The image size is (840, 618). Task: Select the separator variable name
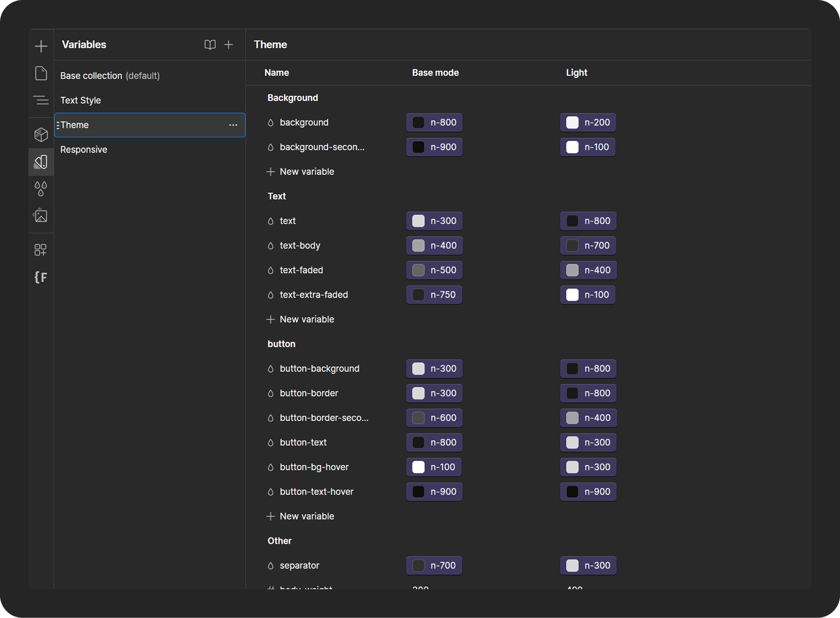[299, 566]
